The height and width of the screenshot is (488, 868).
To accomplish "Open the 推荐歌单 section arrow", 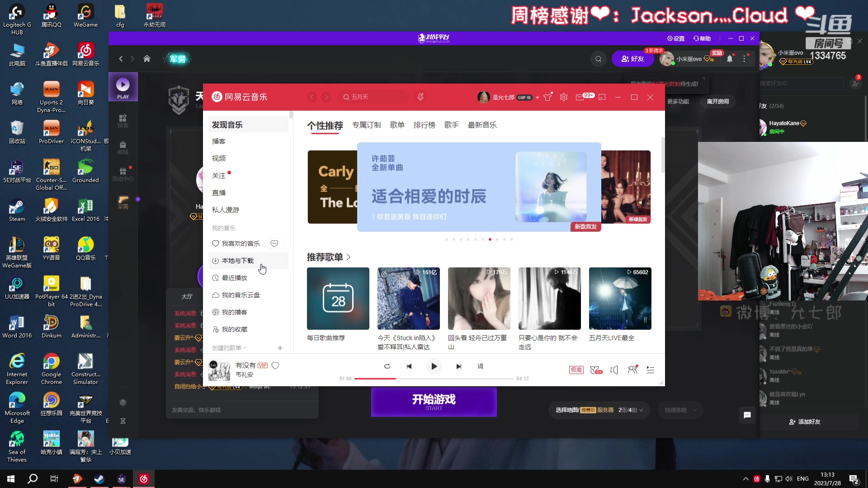I will 349,257.
